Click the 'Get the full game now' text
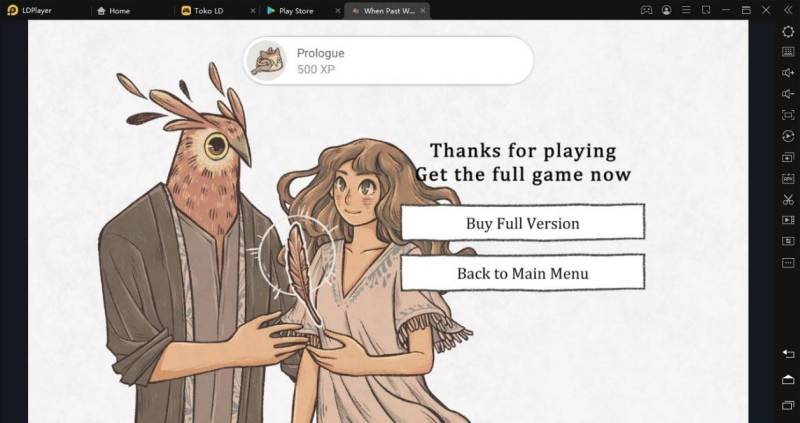 pyautogui.click(x=523, y=175)
